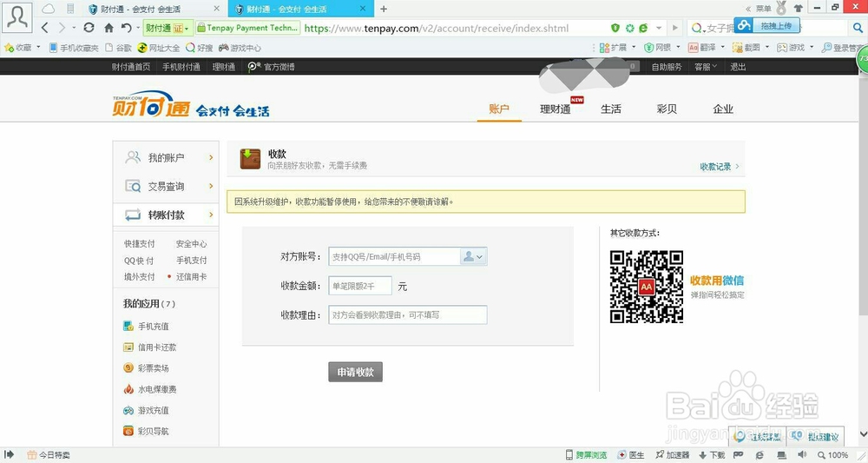This screenshot has width=868, height=463.
Task: Click 拖拽上传 upload button
Action: 767,25
